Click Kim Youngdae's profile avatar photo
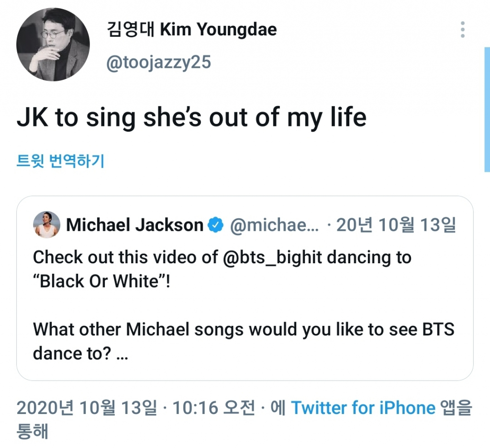 coord(53,44)
